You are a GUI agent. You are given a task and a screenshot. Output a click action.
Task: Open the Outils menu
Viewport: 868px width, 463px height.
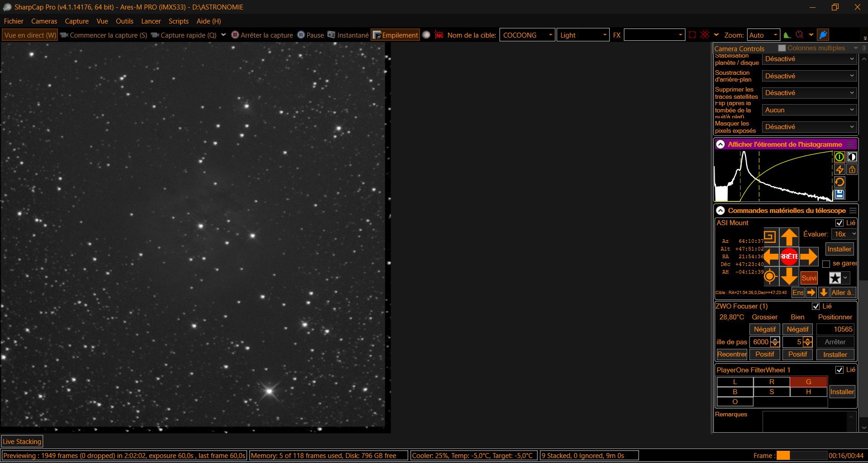(124, 21)
